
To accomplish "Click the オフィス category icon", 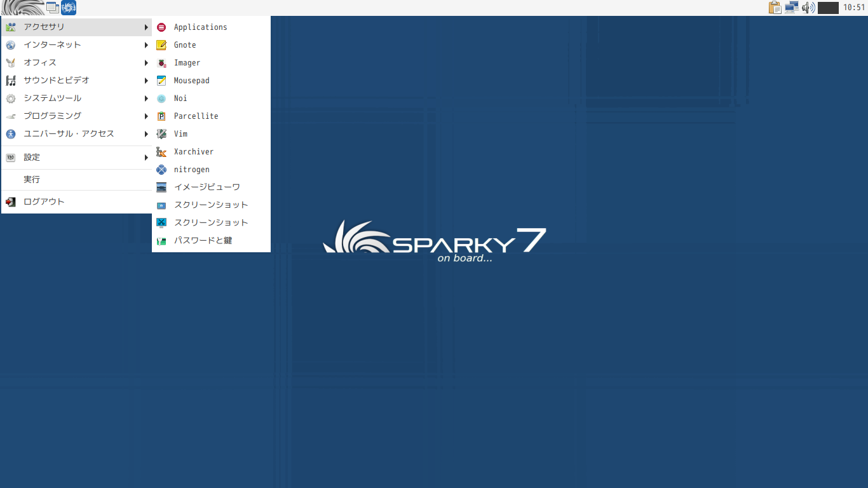I will click(x=11, y=63).
